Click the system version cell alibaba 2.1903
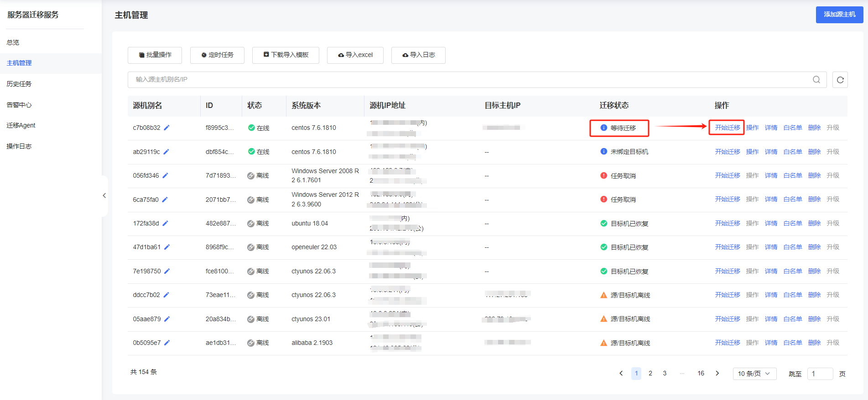Viewport: 868px width, 400px height. click(312, 343)
